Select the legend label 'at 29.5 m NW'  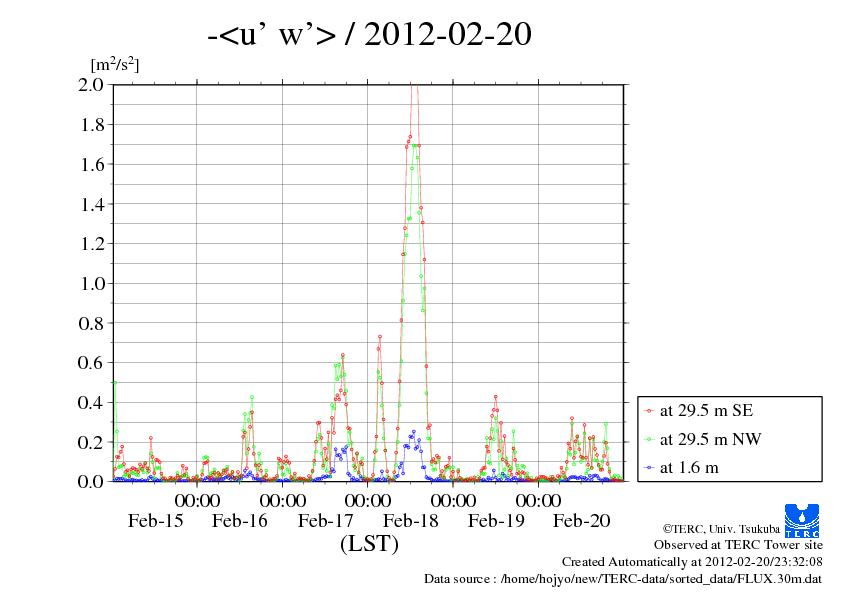pos(710,439)
